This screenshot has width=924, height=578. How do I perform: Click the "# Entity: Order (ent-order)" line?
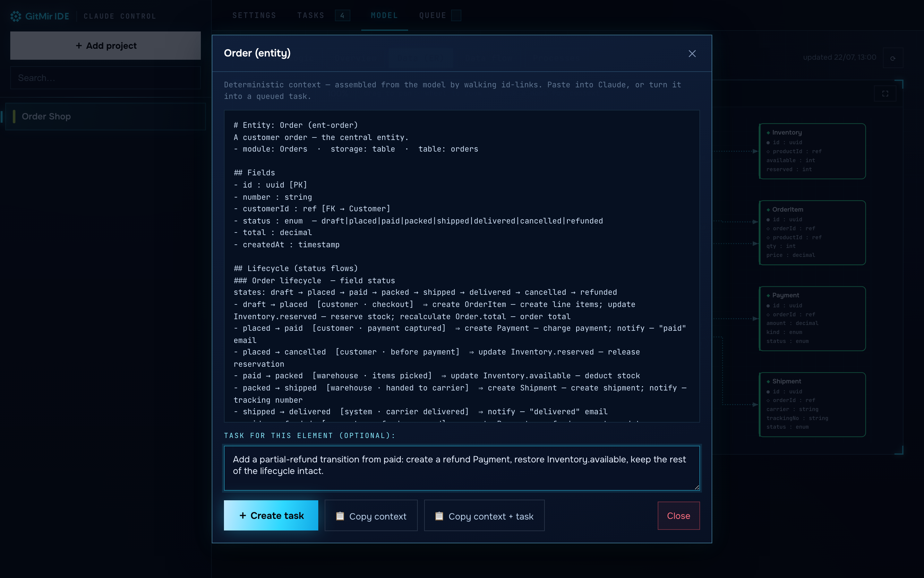click(296, 125)
